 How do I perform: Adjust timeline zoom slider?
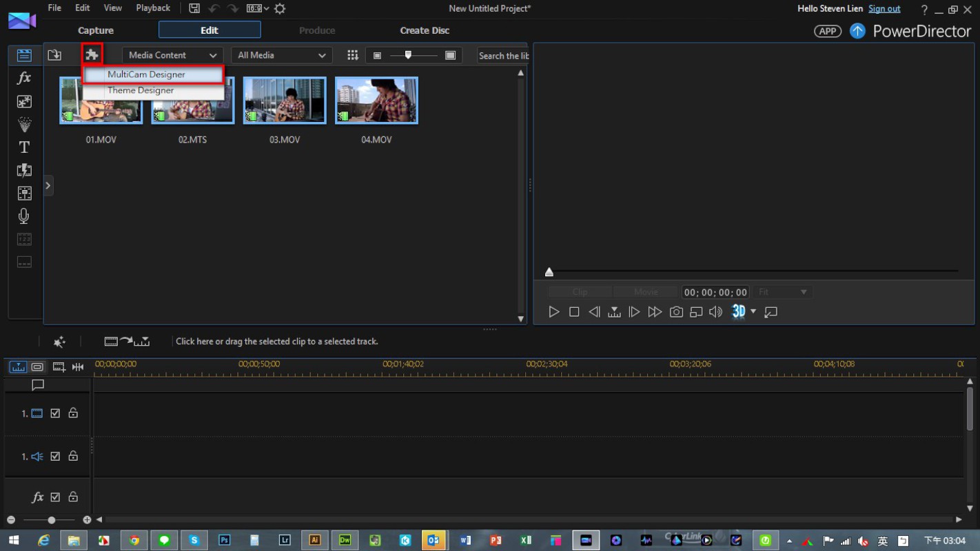(x=48, y=520)
